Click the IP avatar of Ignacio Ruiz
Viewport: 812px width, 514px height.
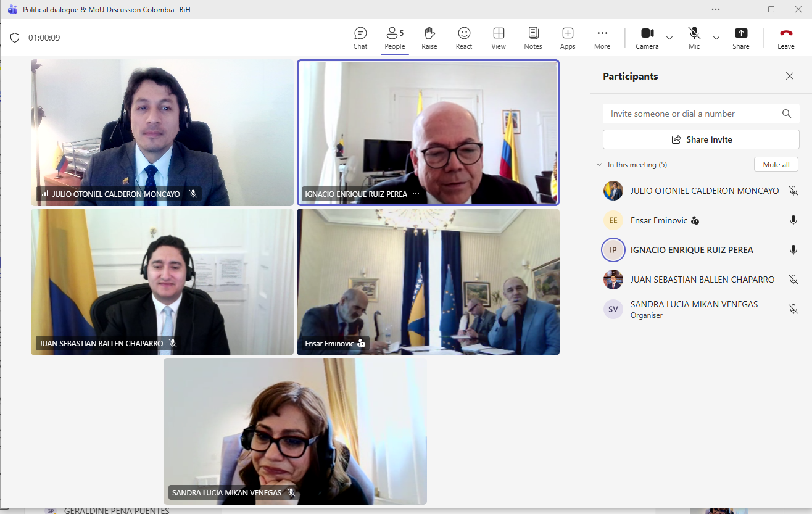click(613, 250)
